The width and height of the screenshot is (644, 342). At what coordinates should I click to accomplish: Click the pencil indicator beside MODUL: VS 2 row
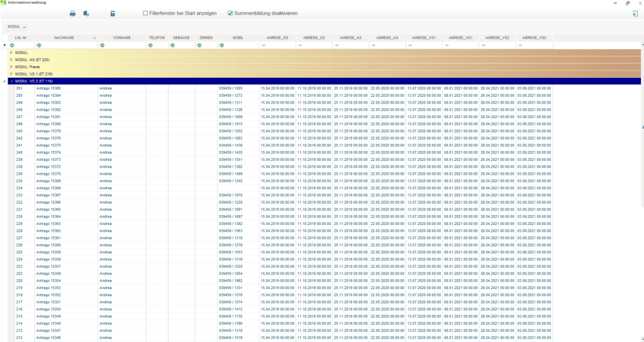coord(4,81)
